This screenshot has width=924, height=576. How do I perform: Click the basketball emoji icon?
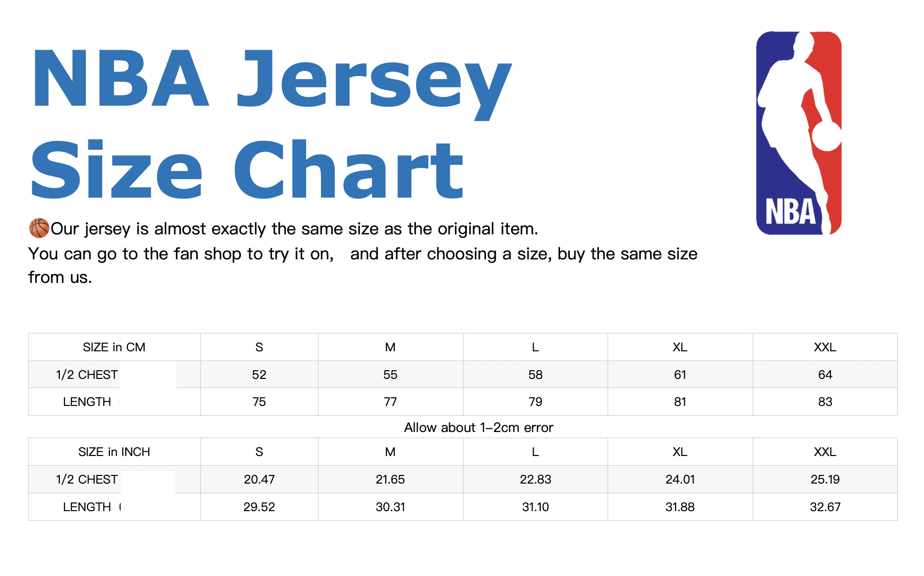(39, 228)
